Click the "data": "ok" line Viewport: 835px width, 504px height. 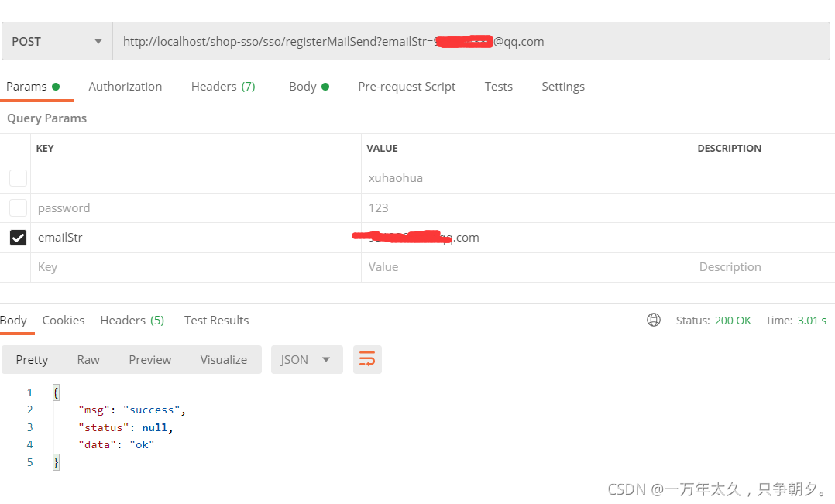point(116,445)
